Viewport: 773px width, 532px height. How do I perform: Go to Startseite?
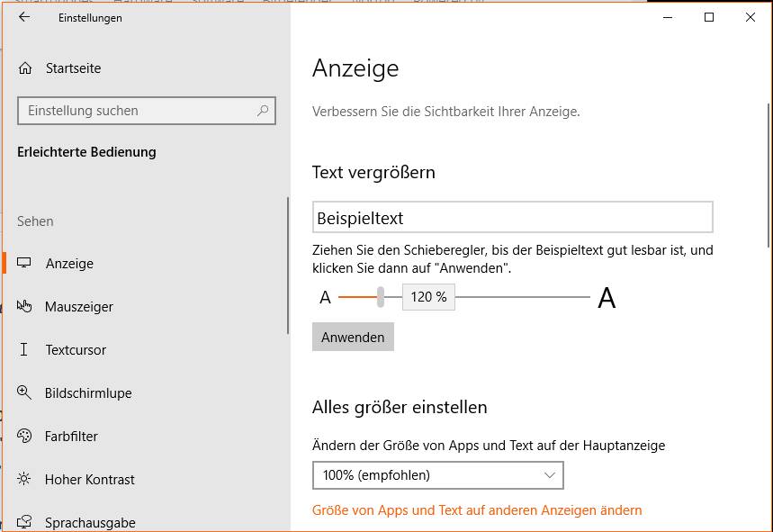click(146, 68)
